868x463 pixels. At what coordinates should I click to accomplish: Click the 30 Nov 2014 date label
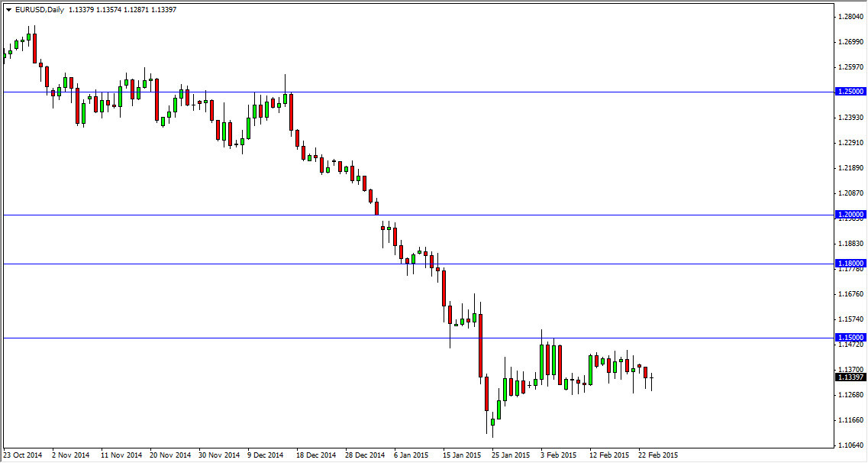(x=219, y=455)
